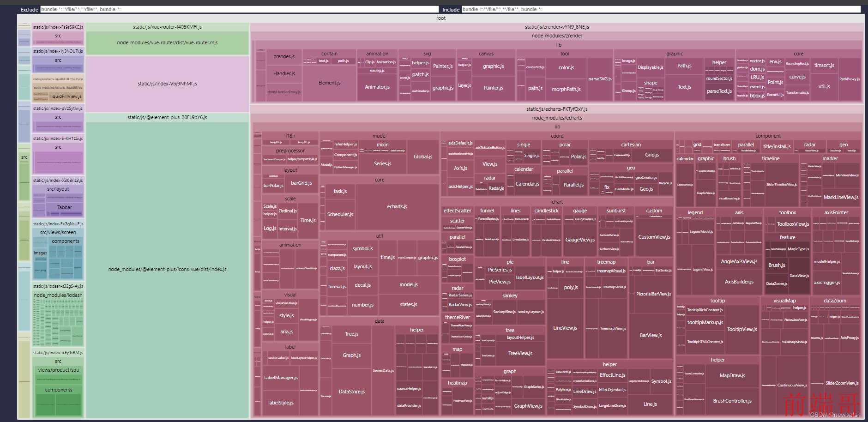The image size is (868, 422).
Task: Select the timsort.js block
Action: pos(824,66)
